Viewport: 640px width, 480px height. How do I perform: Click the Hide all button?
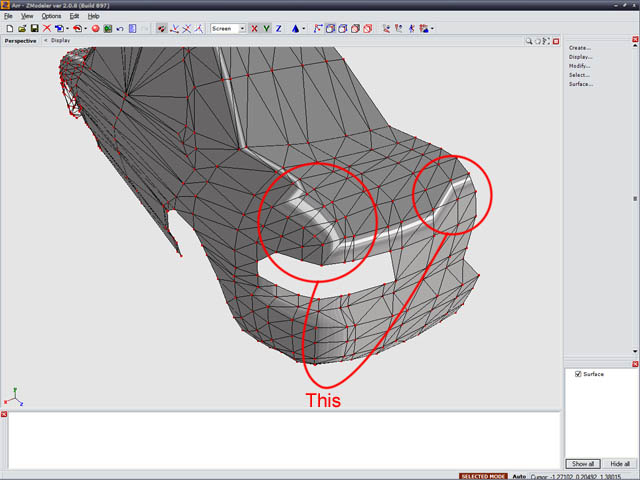[619, 464]
